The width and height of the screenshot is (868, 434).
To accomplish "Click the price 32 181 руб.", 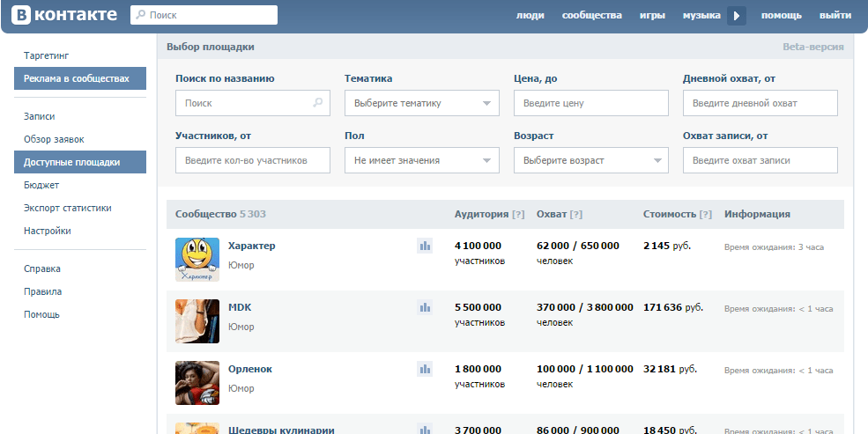I will click(x=670, y=369).
